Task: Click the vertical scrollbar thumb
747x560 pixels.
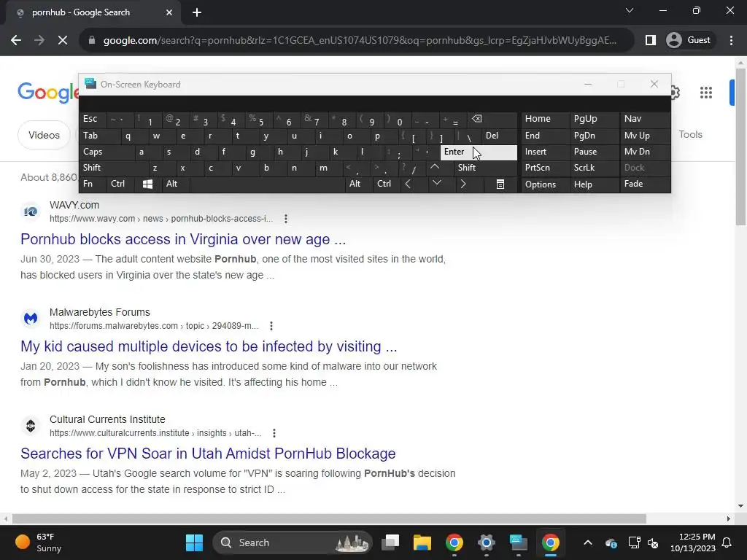Action: pos(740,145)
